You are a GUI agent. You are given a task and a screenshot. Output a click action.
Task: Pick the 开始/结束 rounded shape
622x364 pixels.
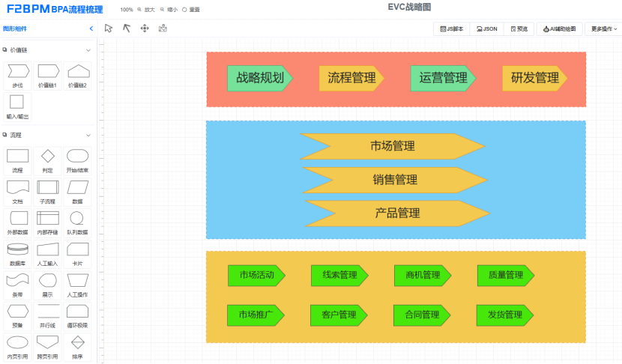[x=77, y=160]
